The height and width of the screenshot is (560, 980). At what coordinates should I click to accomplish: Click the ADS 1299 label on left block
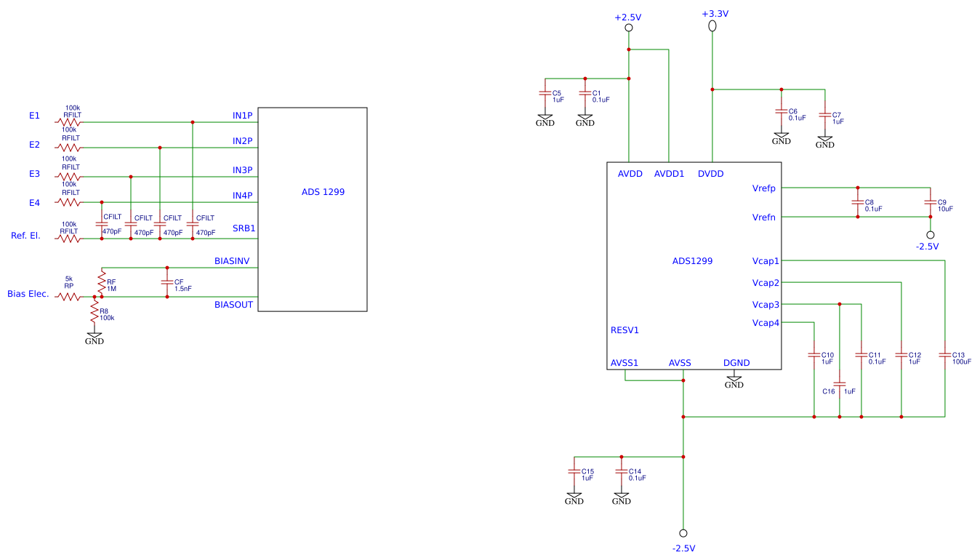(323, 193)
